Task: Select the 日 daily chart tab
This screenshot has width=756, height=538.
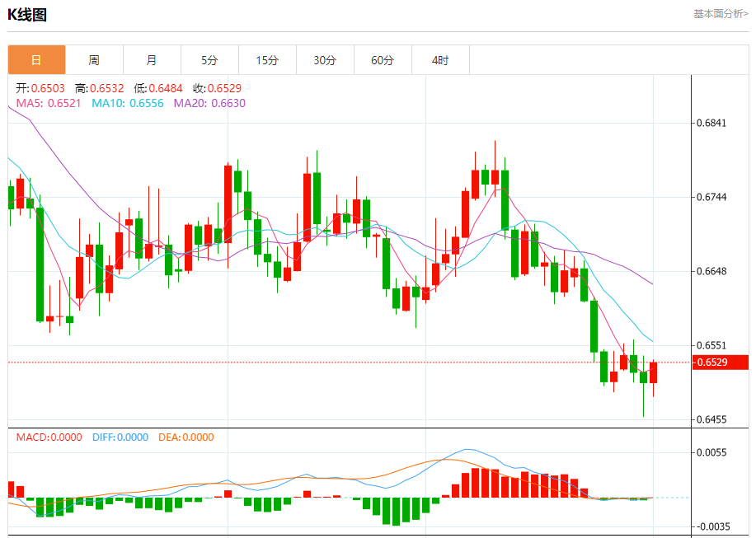Action: click(x=36, y=59)
